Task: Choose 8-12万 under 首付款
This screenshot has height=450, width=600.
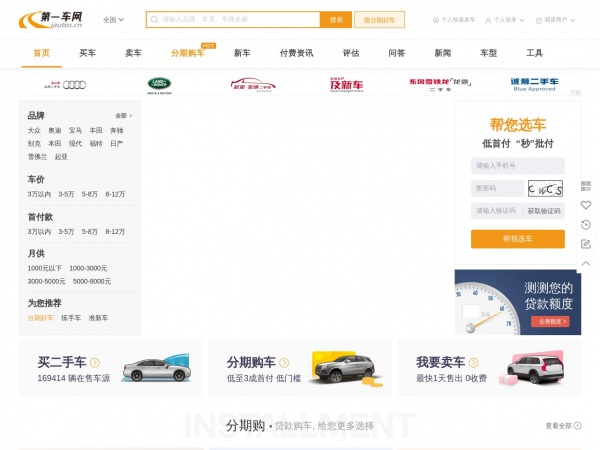Action: click(115, 232)
